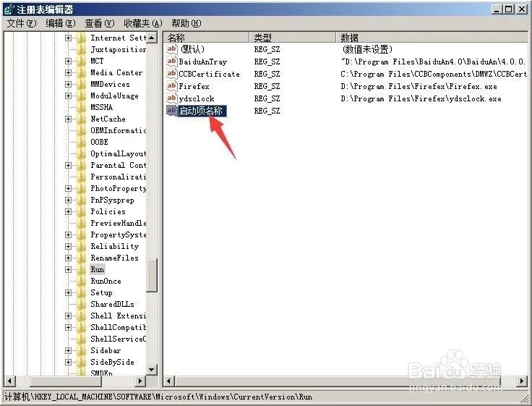Click the registry editor title bar icon

pos(9,9)
